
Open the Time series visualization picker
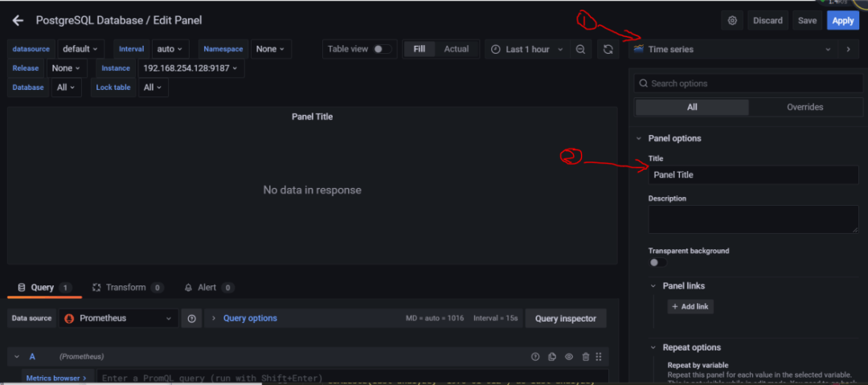click(x=732, y=49)
